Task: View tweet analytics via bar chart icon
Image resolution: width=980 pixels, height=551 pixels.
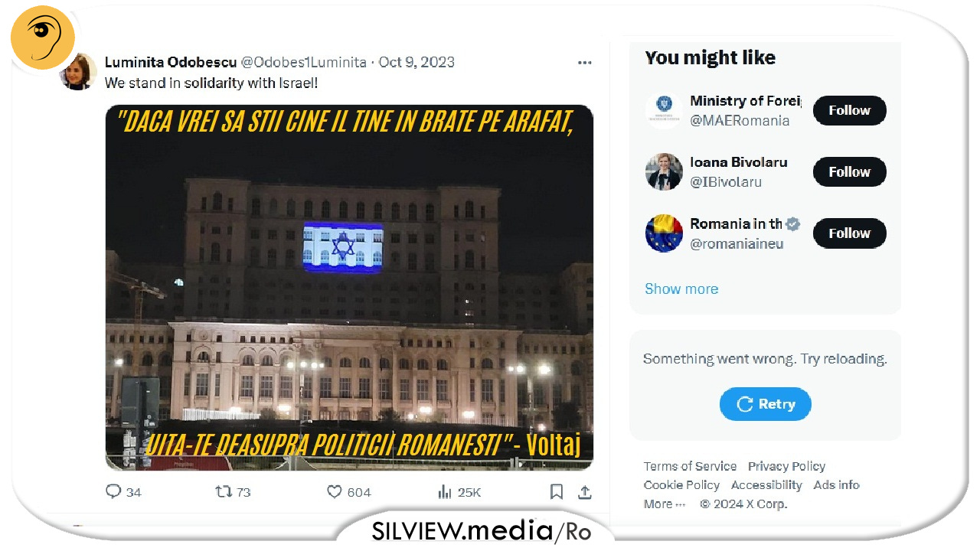Action: click(445, 492)
